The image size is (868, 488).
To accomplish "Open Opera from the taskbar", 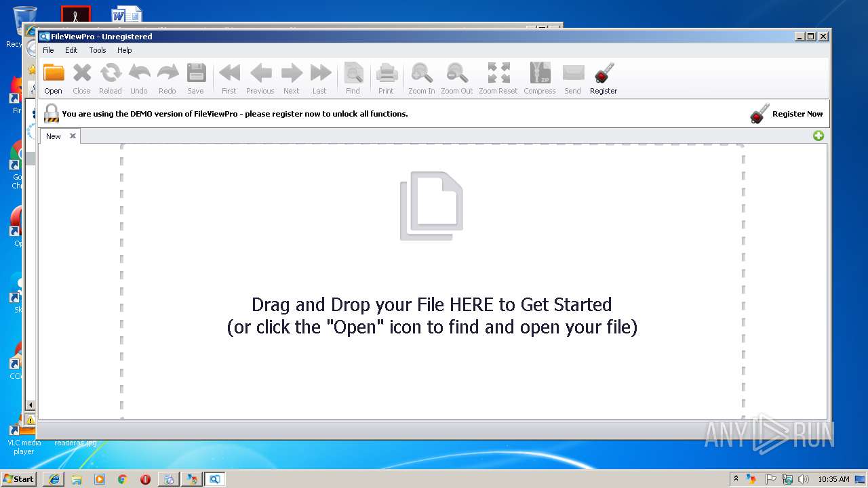I will 145,479.
